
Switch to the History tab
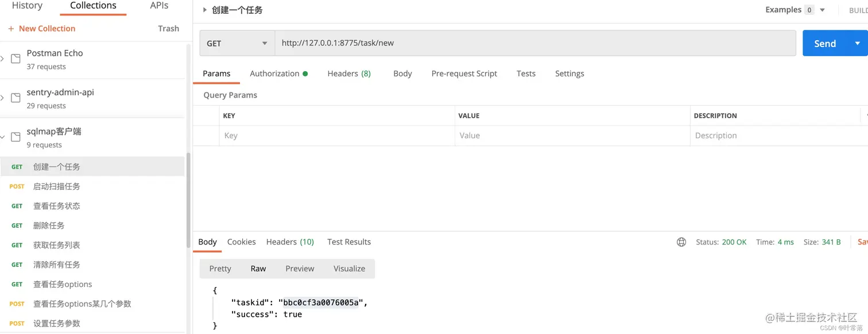[x=27, y=6]
